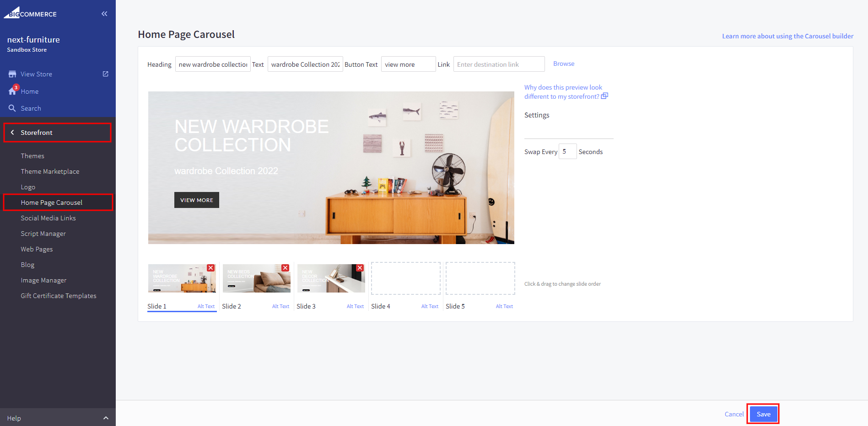
Task: Remove Slide 3 with red X icon
Action: (x=360, y=268)
